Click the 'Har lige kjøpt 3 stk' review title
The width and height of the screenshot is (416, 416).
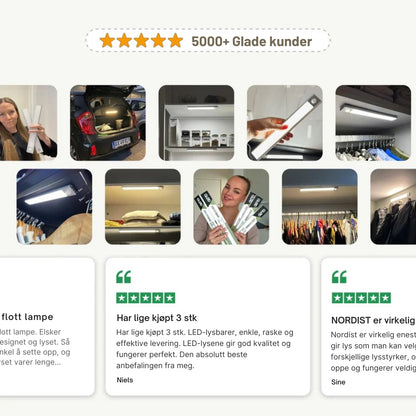tap(157, 318)
